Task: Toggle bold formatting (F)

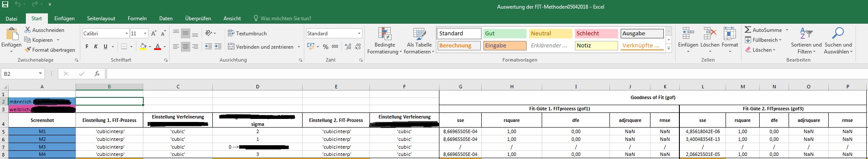Action: [x=87, y=47]
